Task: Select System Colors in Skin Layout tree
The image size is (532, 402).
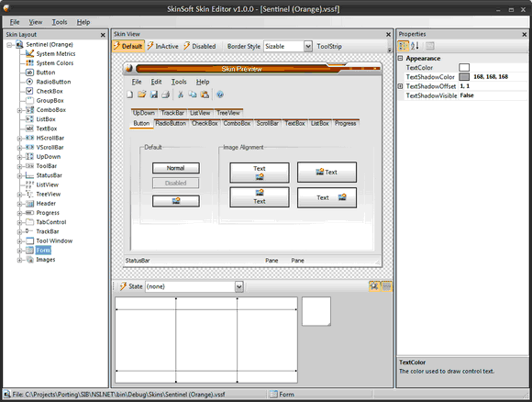Action: [55, 63]
